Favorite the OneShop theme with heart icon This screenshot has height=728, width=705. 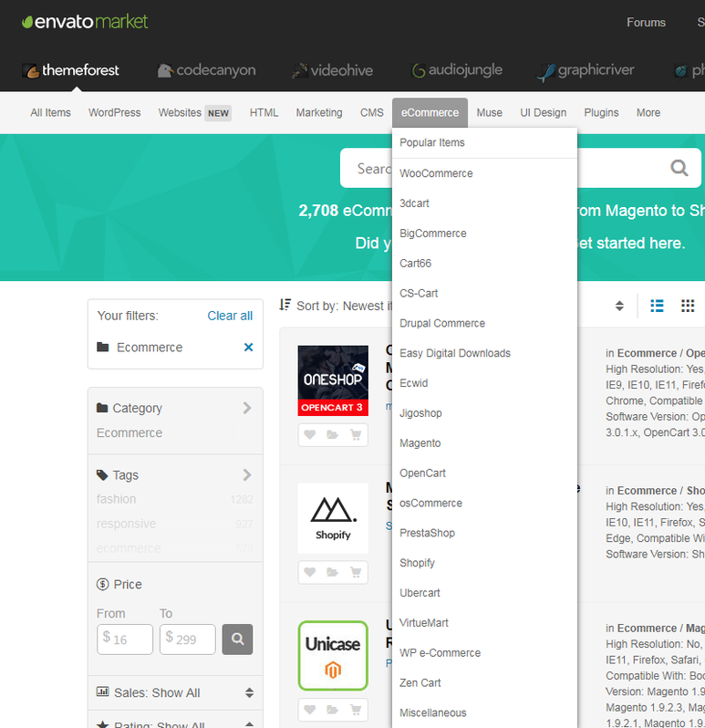tap(310, 435)
